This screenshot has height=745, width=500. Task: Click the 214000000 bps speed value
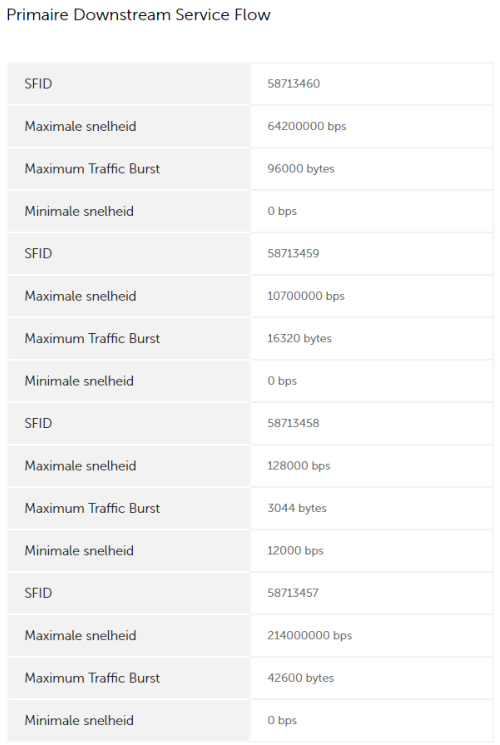(309, 636)
